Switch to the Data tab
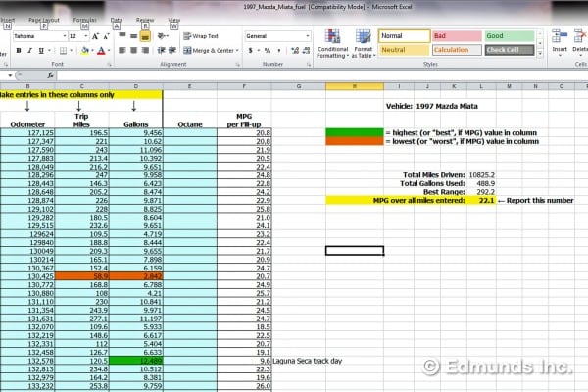The height and width of the screenshot is (392, 588). pos(117,20)
